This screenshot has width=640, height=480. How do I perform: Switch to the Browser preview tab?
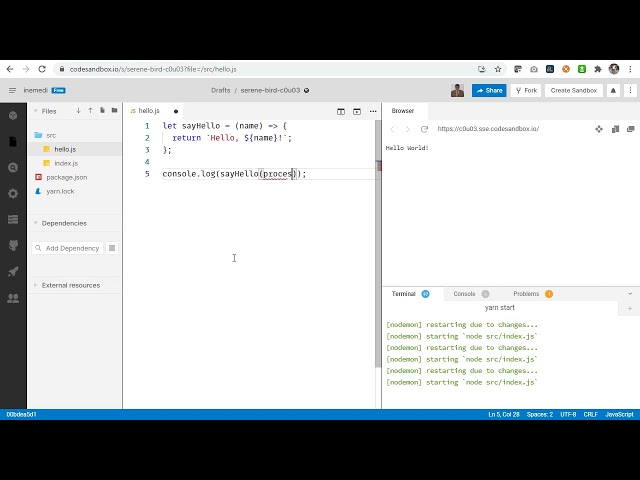tap(403, 111)
